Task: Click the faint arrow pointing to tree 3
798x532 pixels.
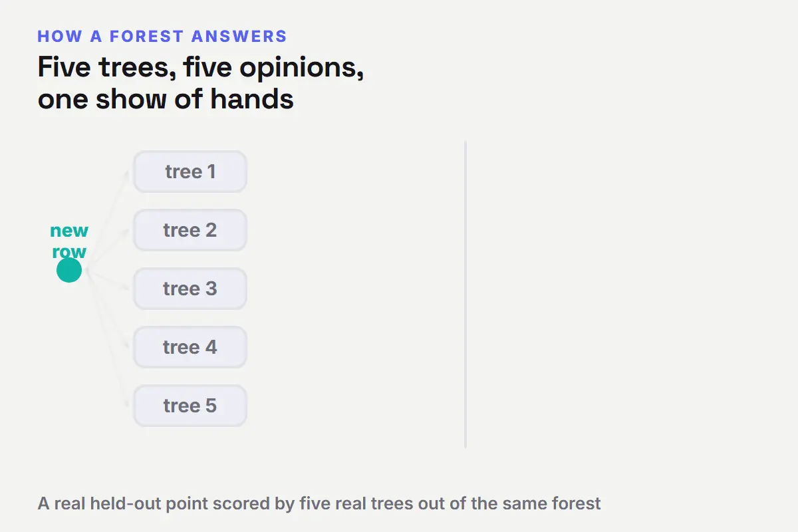Action: [106, 279]
